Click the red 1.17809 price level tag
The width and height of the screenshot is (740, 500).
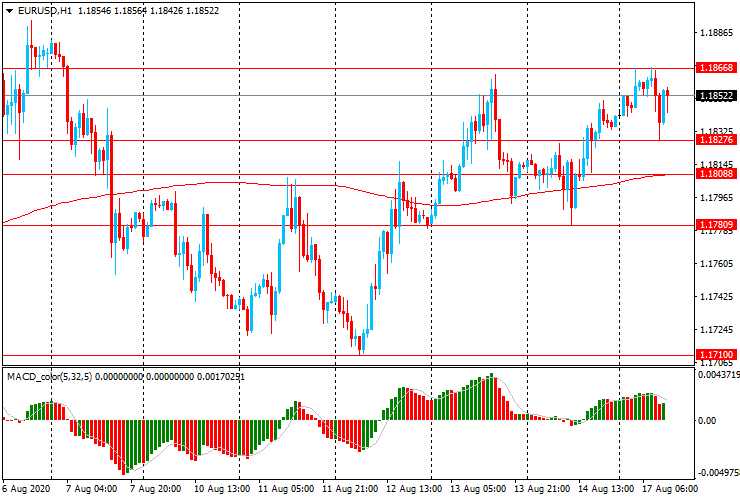click(x=717, y=225)
